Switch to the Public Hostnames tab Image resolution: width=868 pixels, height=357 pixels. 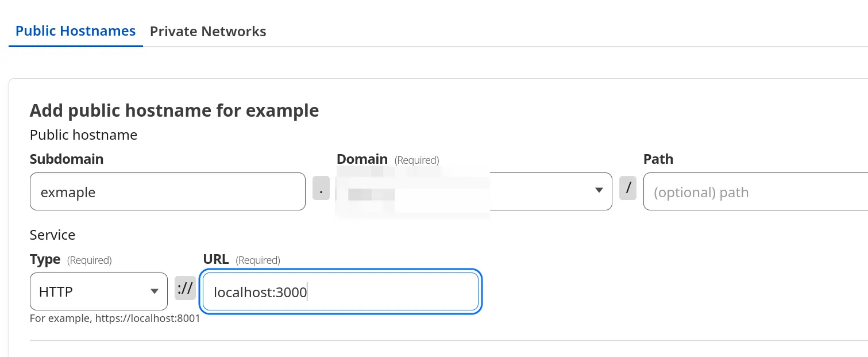click(75, 31)
